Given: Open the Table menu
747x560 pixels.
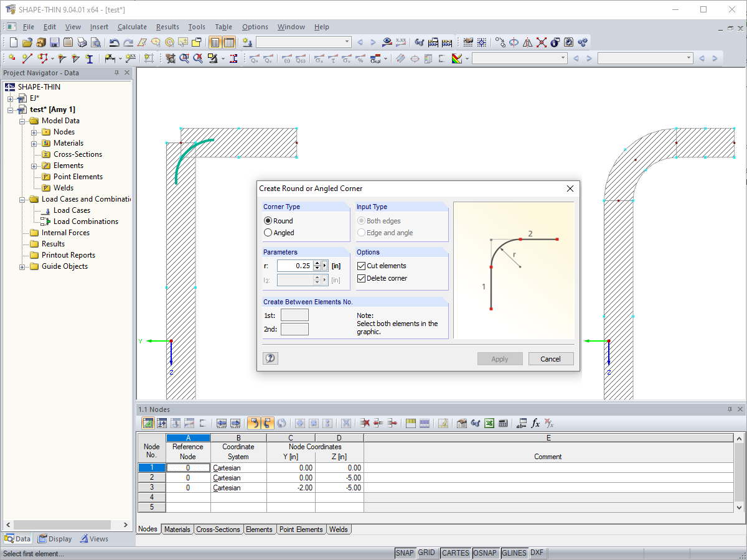Looking at the screenshot, I should (223, 27).
